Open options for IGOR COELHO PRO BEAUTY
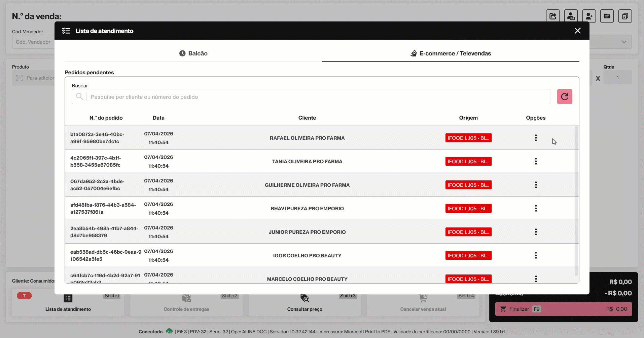This screenshot has width=644, height=338. pyautogui.click(x=536, y=255)
